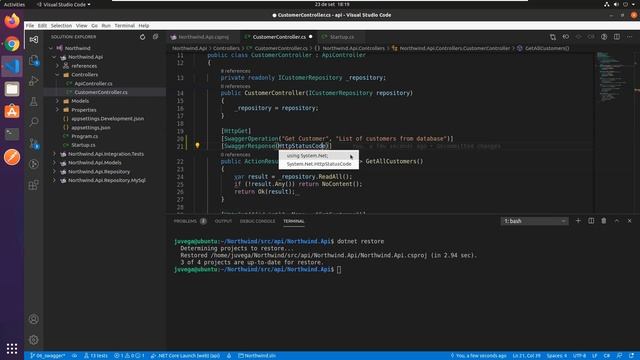Open the Testing flask view in activity bar
The height and width of the screenshot is (360, 640).
click(34, 102)
